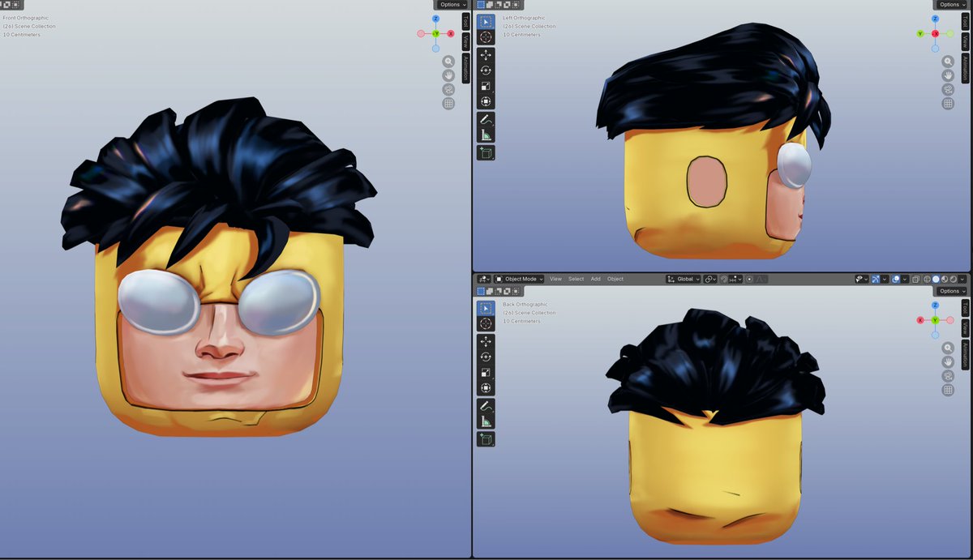Click the red X axis in Back viewport gizmo
Screen dimensions: 973x560
920,320
